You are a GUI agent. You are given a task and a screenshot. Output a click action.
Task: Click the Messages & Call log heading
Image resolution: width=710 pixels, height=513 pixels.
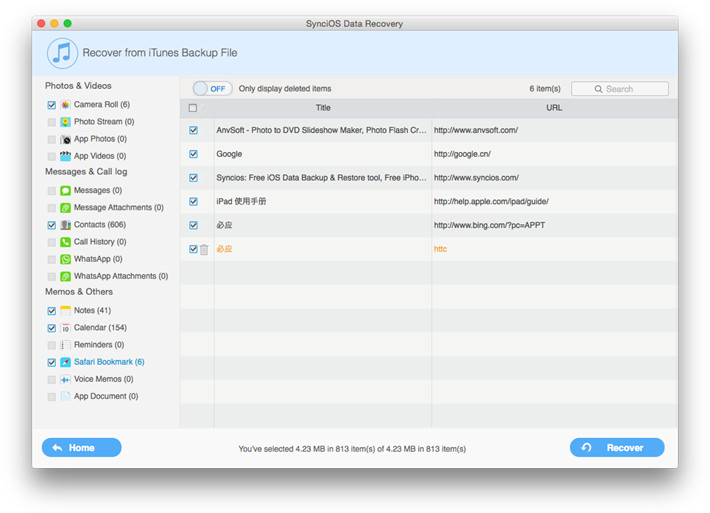pyautogui.click(x=86, y=172)
